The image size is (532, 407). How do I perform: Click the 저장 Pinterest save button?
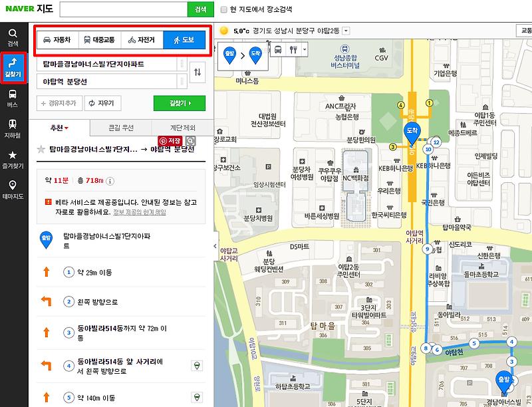(170, 141)
